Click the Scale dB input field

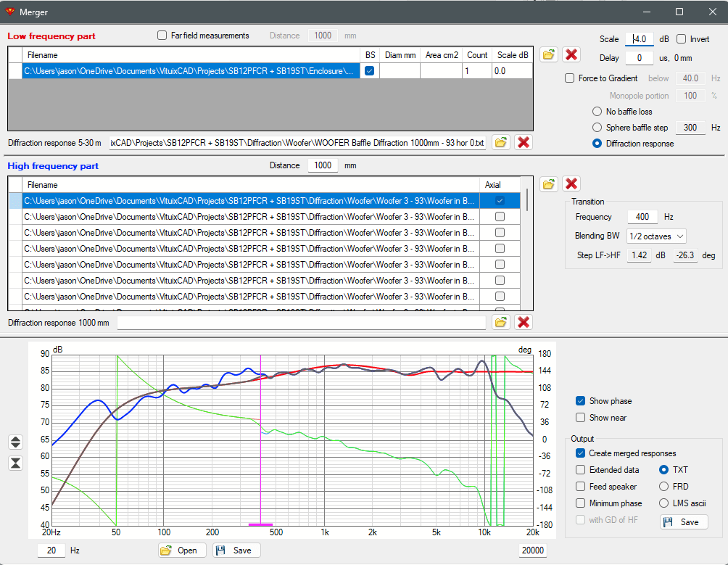pyautogui.click(x=640, y=39)
